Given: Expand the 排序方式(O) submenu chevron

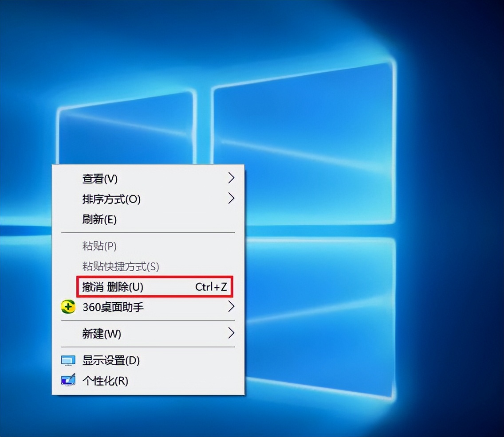Looking at the screenshot, I should tap(231, 198).
